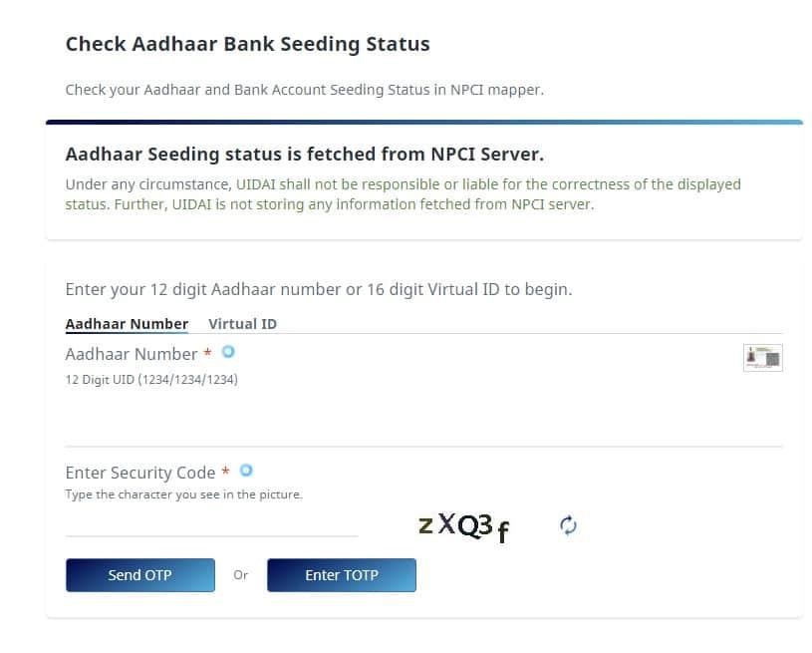Screen dimensions: 812x653
Task: Click the Send OTP button
Action: [140, 575]
